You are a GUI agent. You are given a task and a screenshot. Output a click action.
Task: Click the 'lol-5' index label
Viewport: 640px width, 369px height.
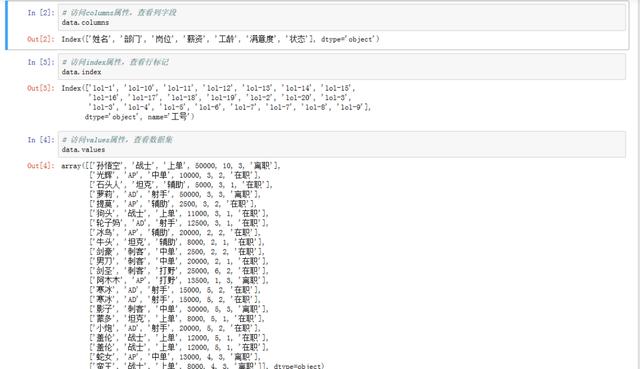click(174, 107)
